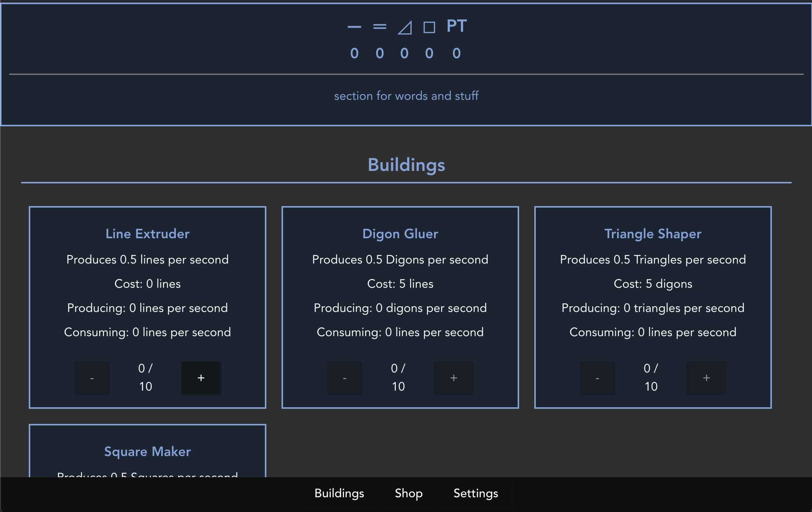
Task: Increase the Digon Gluer count
Action: coord(454,377)
